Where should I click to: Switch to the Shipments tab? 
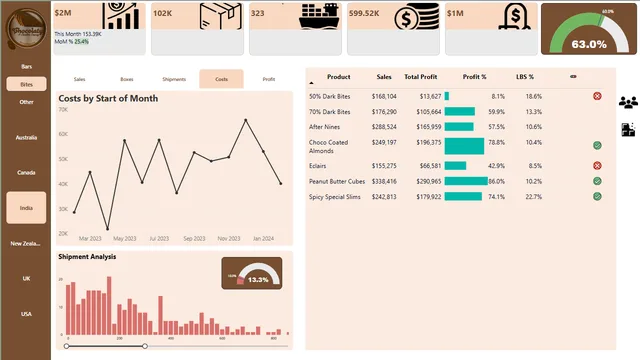tap(174, 79)
